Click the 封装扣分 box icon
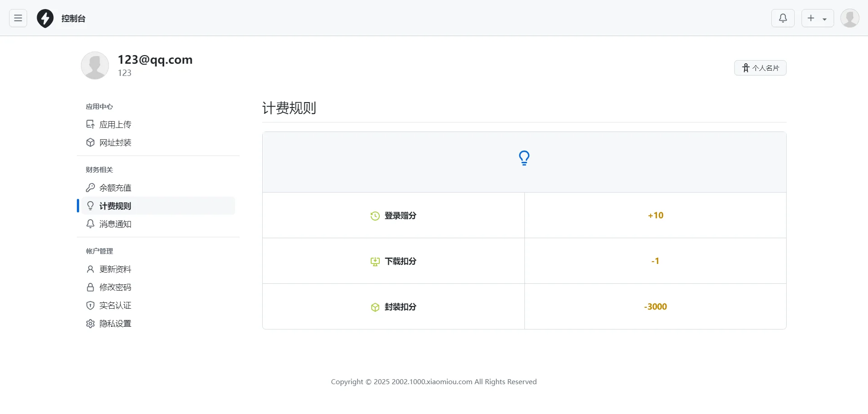Screen dimensions: 868x414 point(375,307)
